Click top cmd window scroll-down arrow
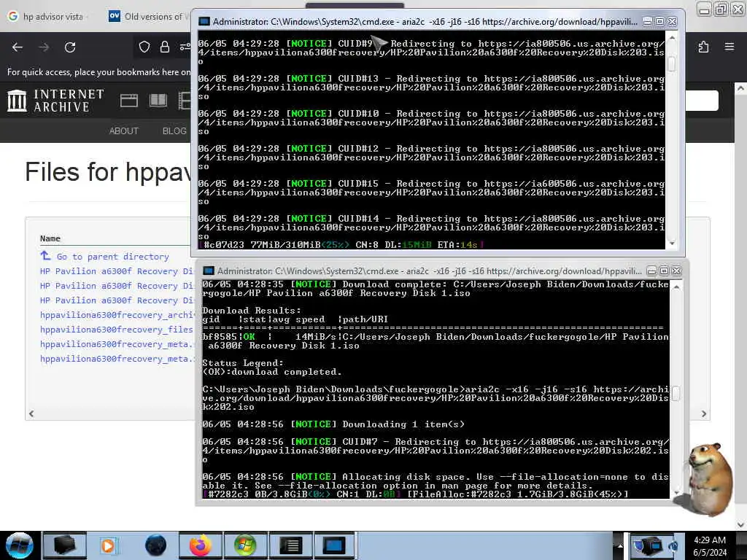Screen dimensions: 747x560 pos(672,244)
